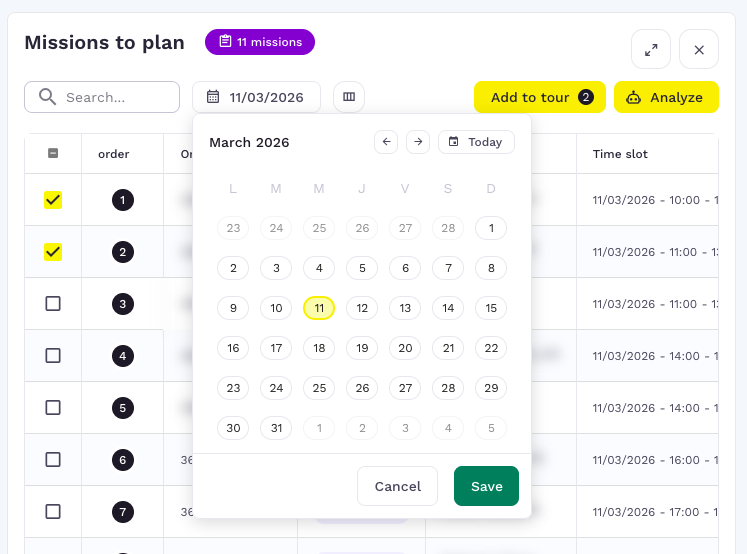Uncheck the first mission row checkbox

click(53, 200)
